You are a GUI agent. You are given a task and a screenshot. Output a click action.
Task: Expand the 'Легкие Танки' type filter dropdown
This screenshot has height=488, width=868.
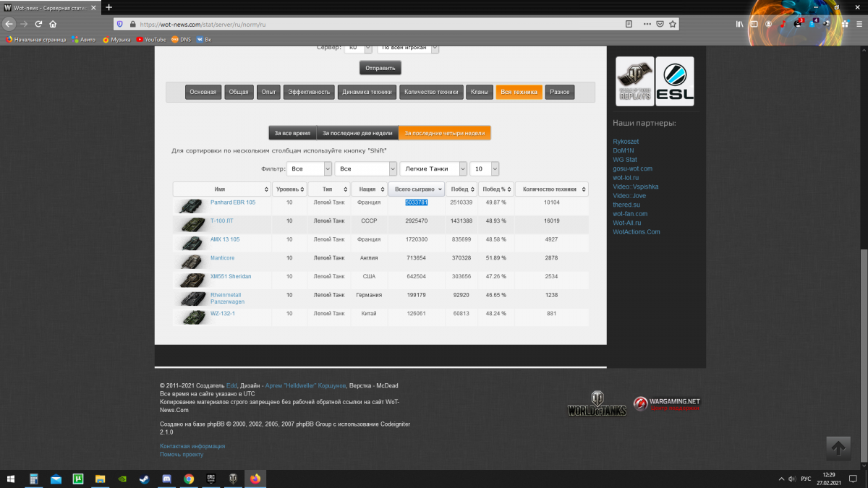point(433,168)
